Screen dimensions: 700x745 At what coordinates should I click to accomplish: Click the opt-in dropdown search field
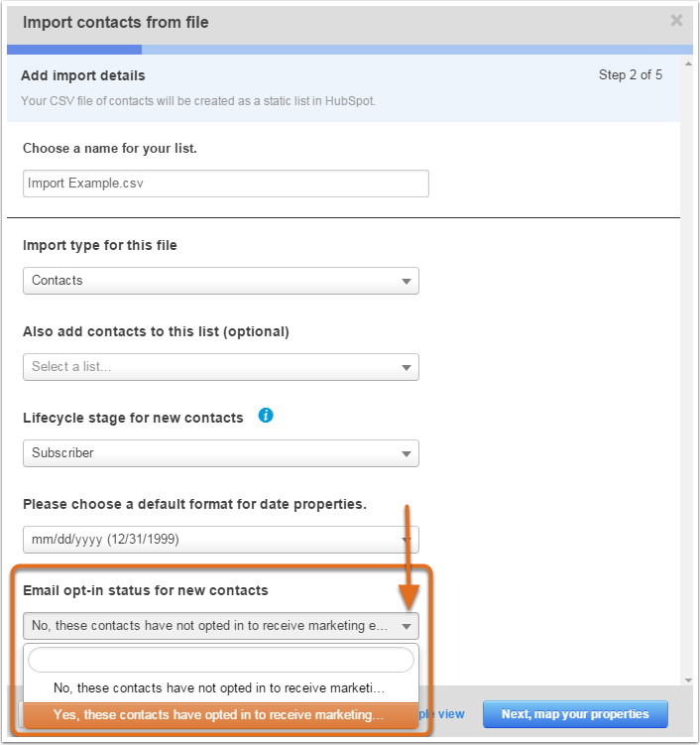[221, 660]
